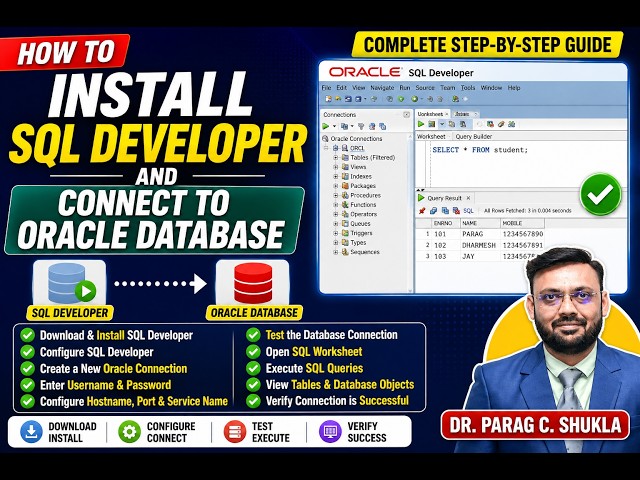Open the Tools menu

[468, 88]
